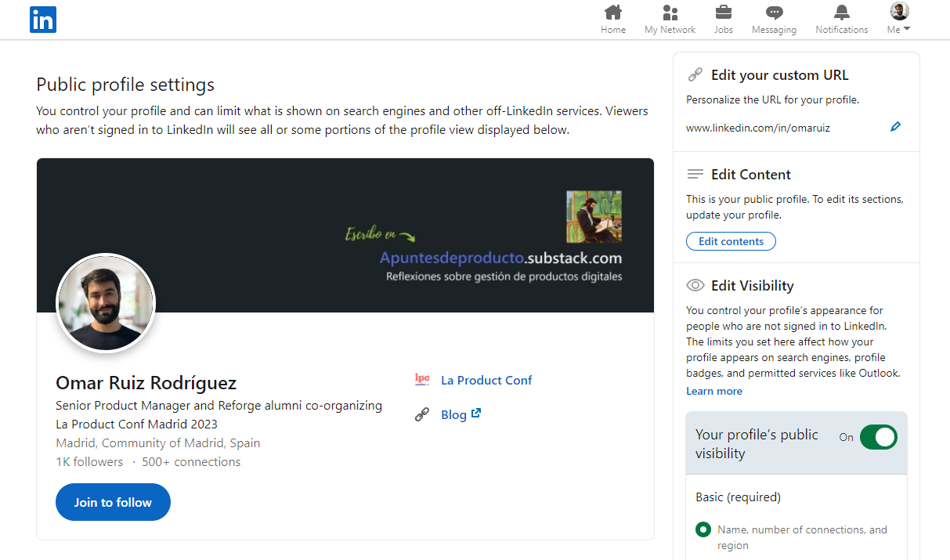950x560 pixels.
Task: Click the 1K followers text
Action: (89, 462)
